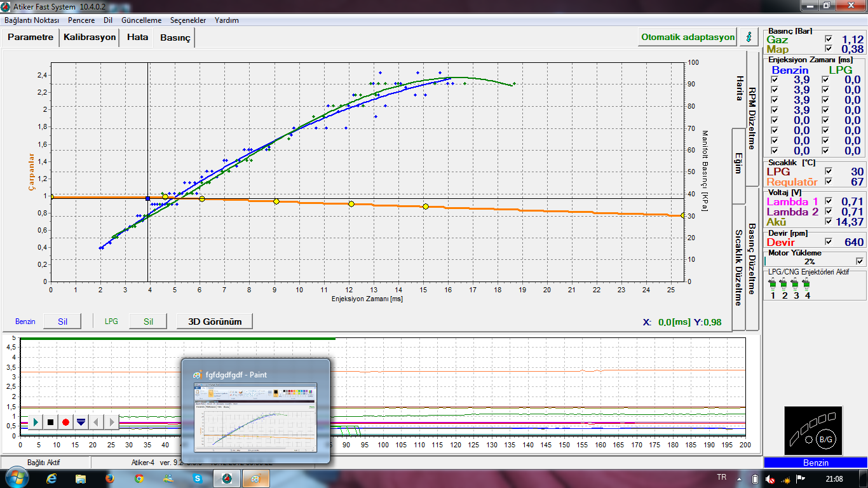Viewport: 868px width, 488px height.
Task: Launch Firefox from the taskbar
Action: click(110, 478)
